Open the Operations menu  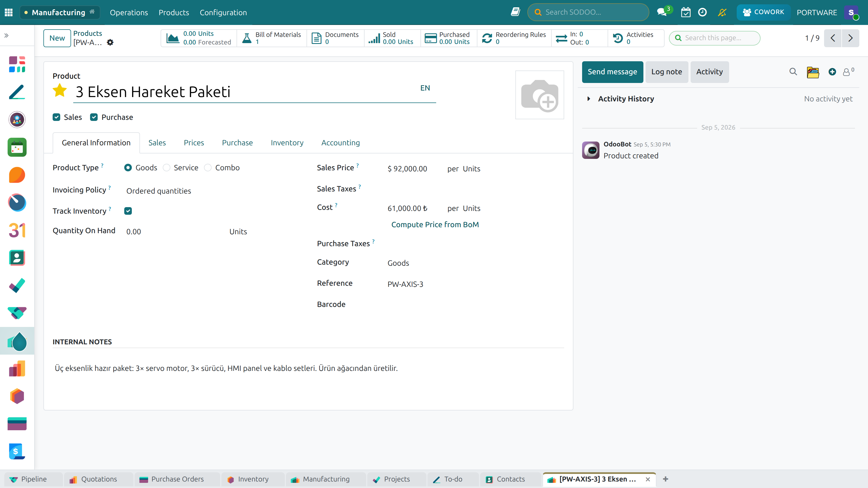pos(129,12)
